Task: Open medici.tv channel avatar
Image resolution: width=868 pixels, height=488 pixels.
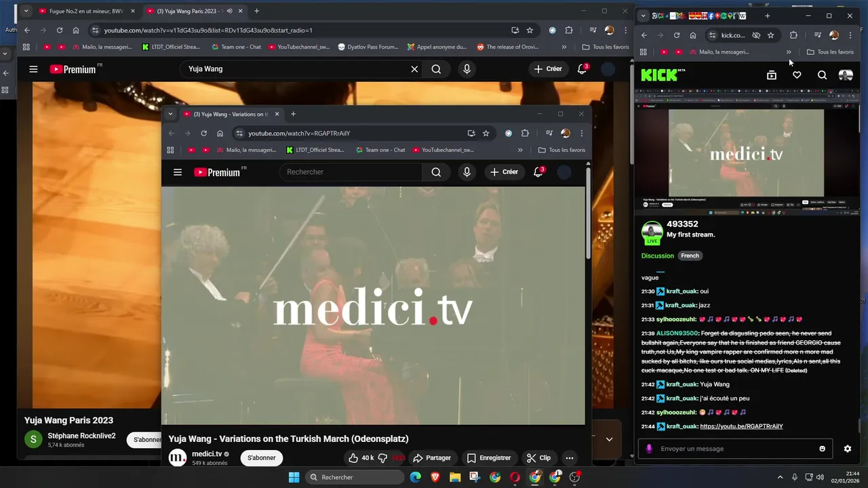Action: click(x=177, y=457)
